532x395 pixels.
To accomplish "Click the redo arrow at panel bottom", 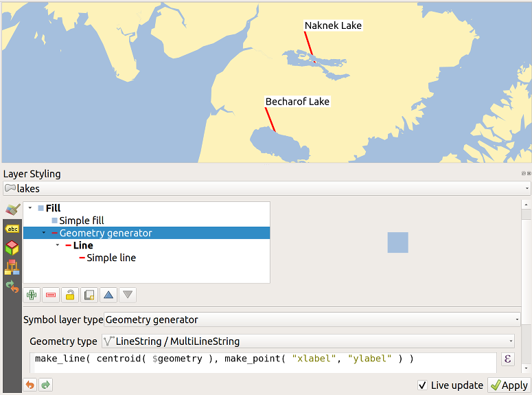I will point(45,385).
